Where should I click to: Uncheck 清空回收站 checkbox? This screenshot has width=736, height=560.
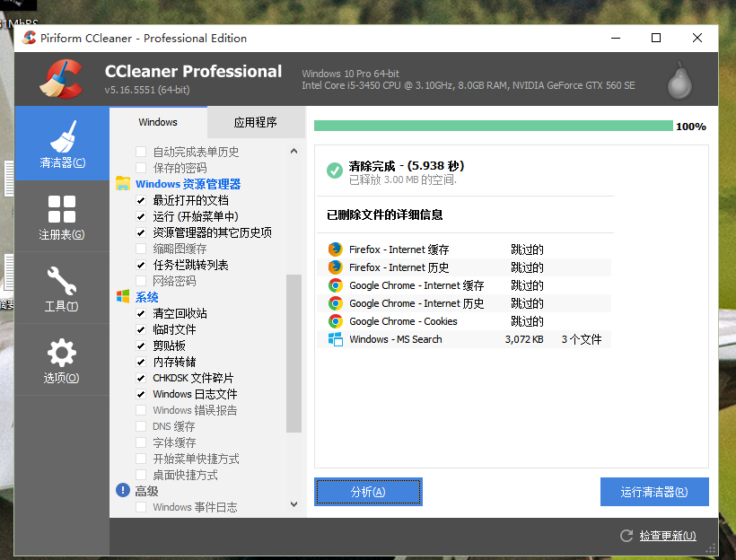tap(141, 313)
